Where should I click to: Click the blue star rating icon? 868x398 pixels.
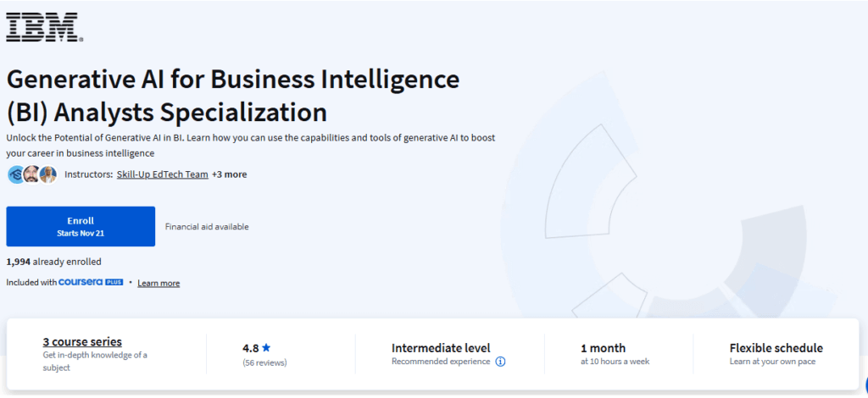pos(266,348)
